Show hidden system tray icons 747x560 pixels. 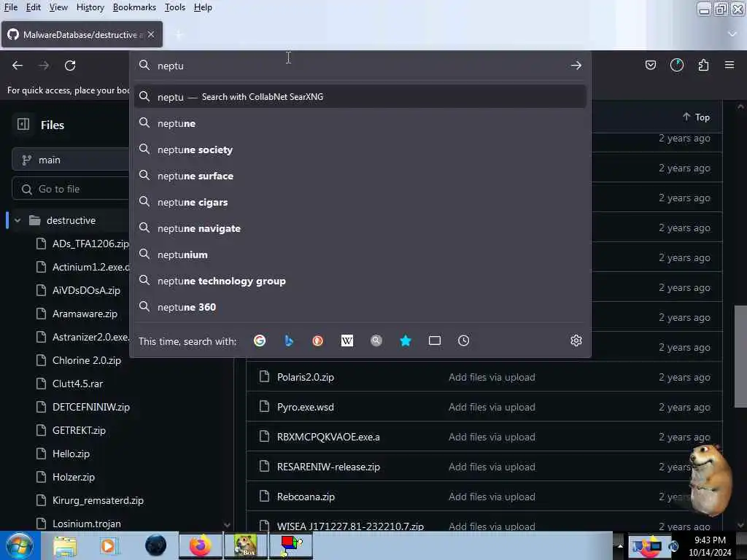(x=620, y=545)
